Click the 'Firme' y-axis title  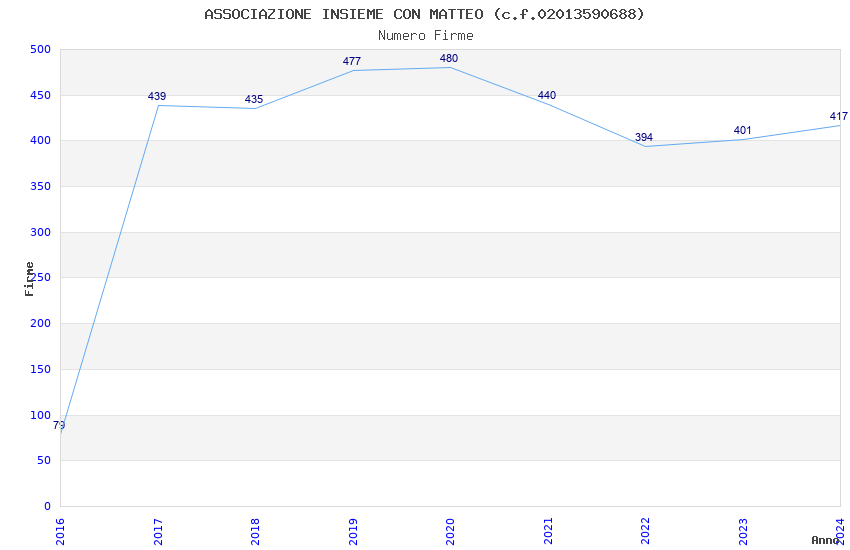[x=29, y=279]
